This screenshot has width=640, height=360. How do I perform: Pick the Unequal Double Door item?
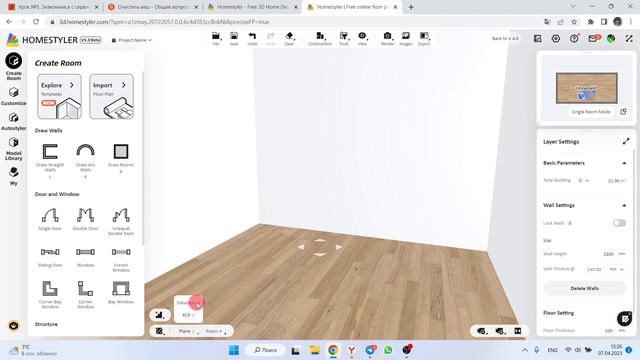point(121,221)
